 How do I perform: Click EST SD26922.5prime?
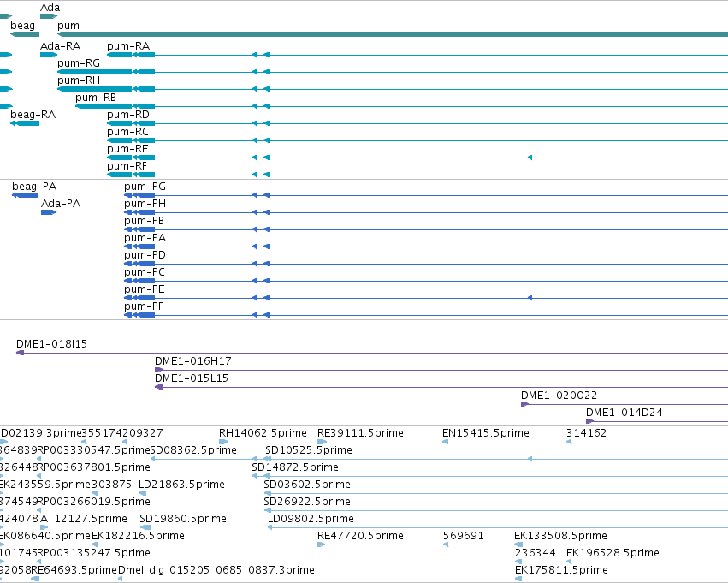pos(307,503)
